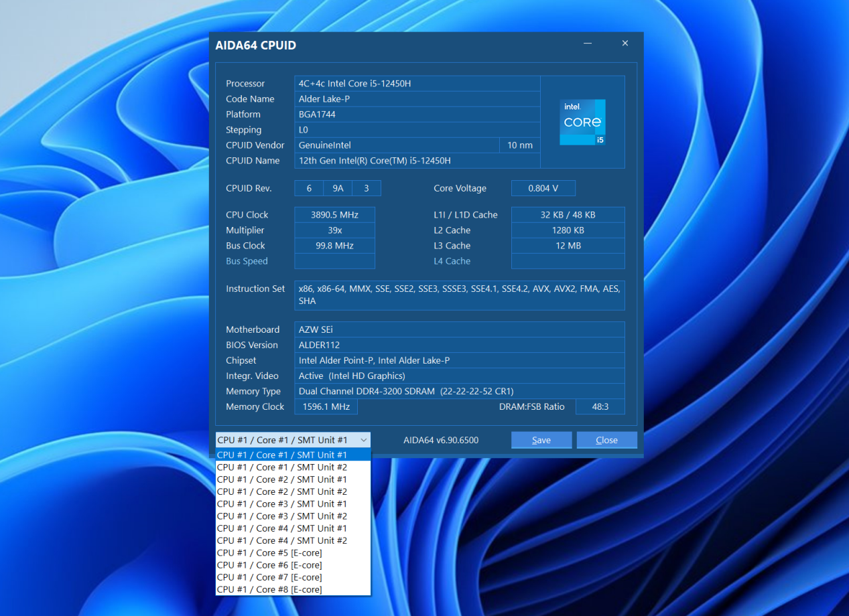This screenshot has width=849, height=616.
Task: Select CPU #1 / Core #2 / SMT Unit #1
Action: (293, 479)
